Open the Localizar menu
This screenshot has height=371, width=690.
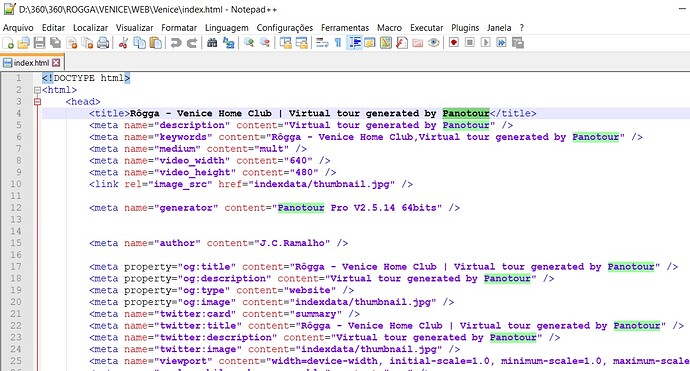point(90,28)
